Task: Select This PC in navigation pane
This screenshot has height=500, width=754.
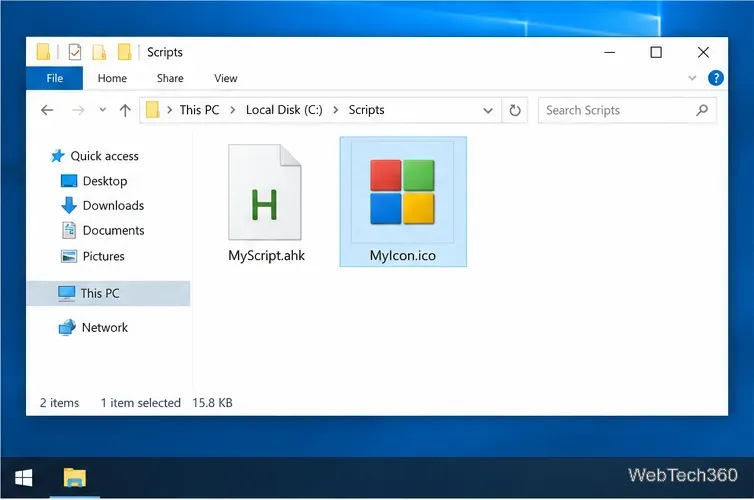Action: tap(108, 293)
